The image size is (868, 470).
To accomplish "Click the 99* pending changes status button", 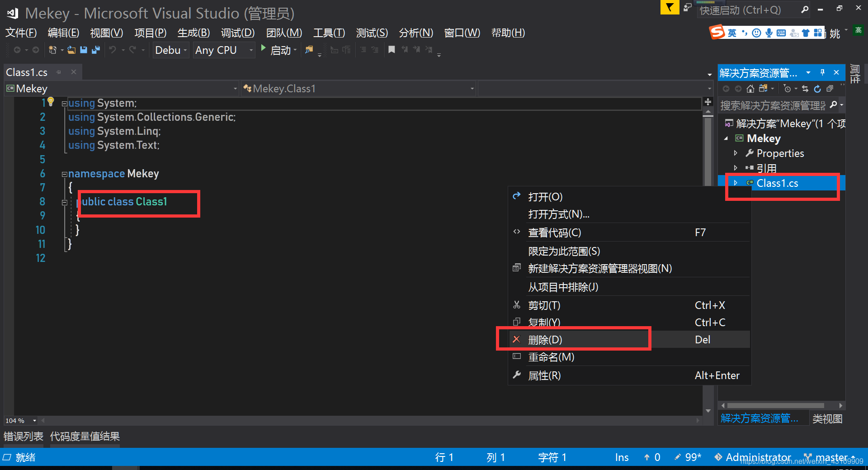I will 688,457.
